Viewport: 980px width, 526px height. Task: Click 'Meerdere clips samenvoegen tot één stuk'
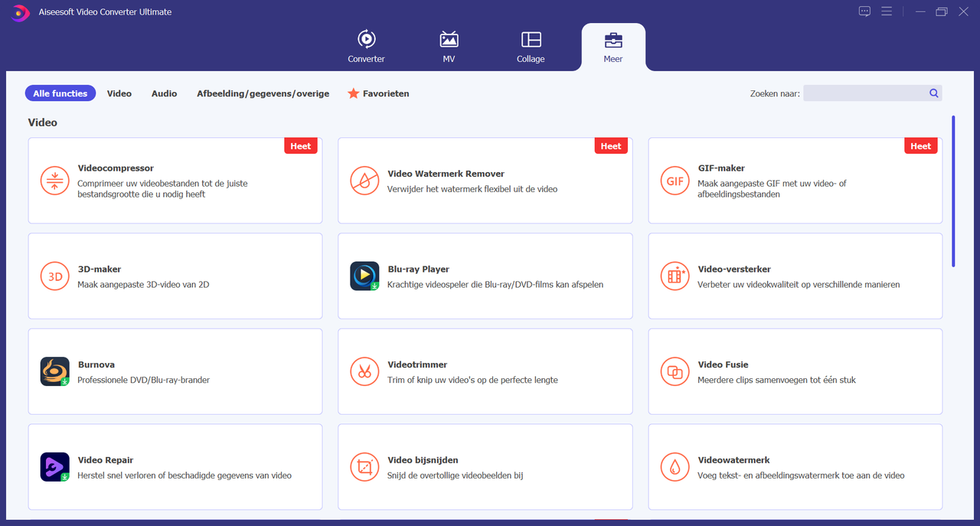point(777,380)
